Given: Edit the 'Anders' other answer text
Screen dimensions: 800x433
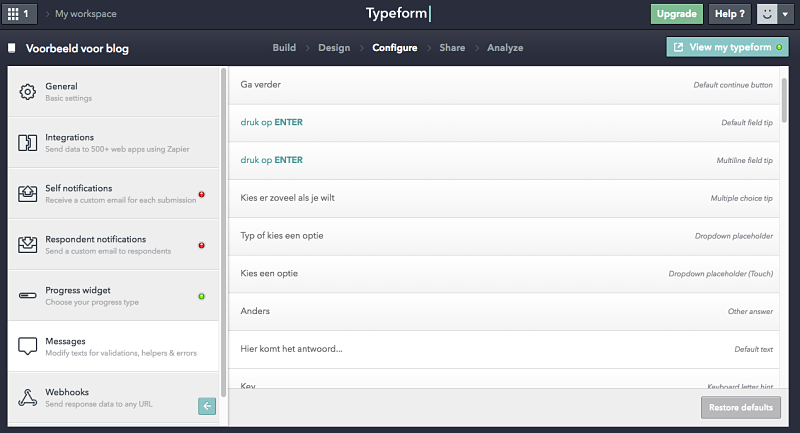Looking at the screenshot, I should (504, 311).
